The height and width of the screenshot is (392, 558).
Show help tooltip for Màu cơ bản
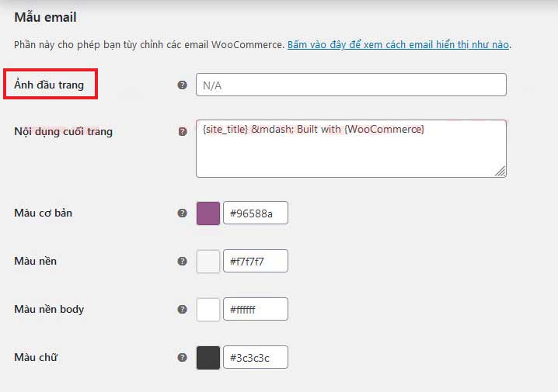182,213
